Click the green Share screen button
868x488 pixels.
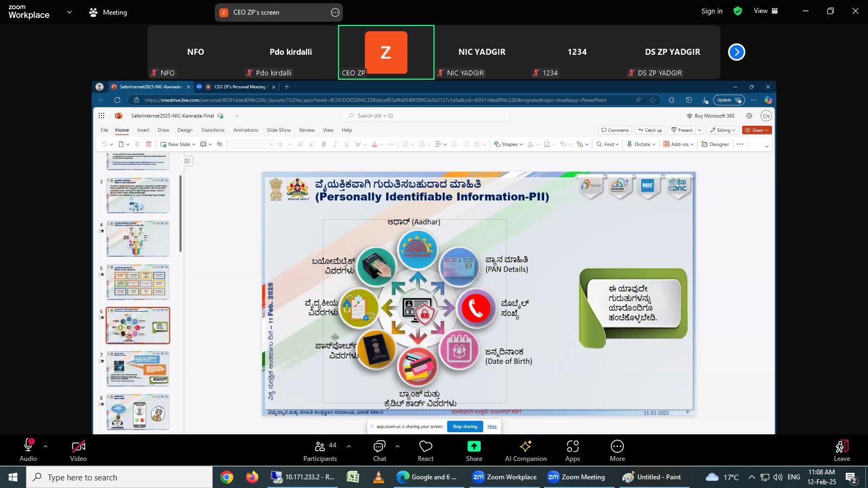(x=474, y=451)
